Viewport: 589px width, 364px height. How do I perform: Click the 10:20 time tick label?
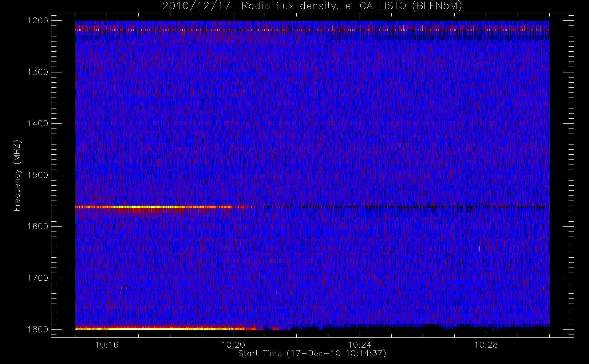point(233,345)
